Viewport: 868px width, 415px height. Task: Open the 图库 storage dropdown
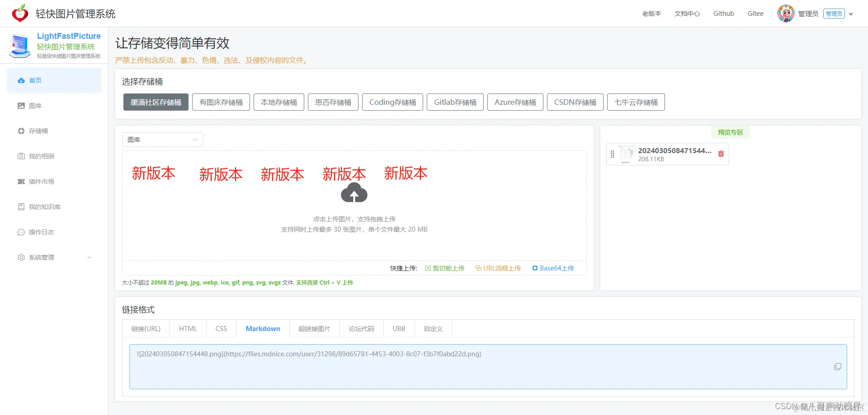[162, 139]
